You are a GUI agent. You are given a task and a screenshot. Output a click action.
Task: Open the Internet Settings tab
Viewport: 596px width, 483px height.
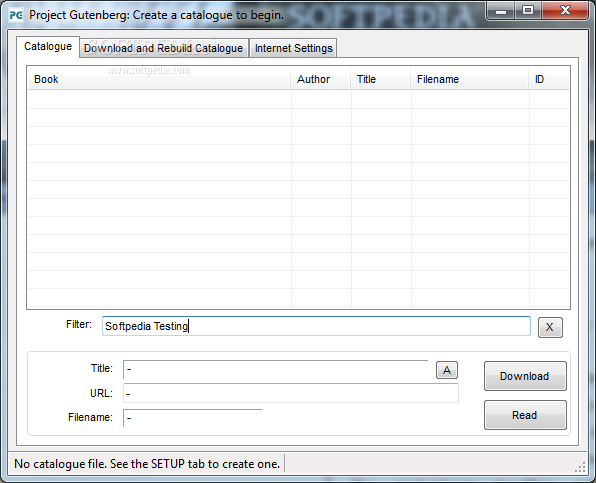click(x=293, y=48)
